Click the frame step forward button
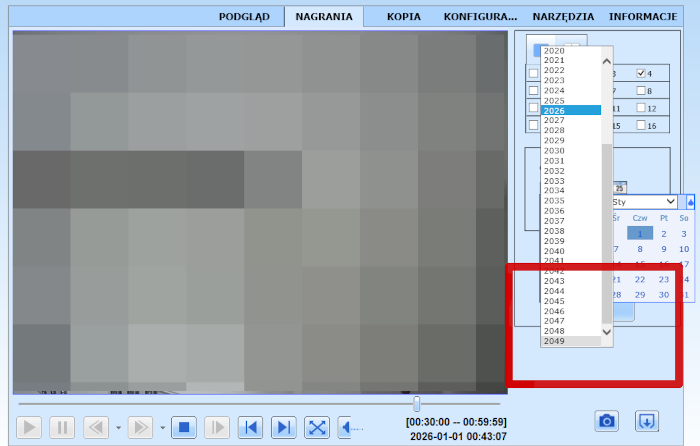The width and height of the screenshot is (700, 446). 216,428
